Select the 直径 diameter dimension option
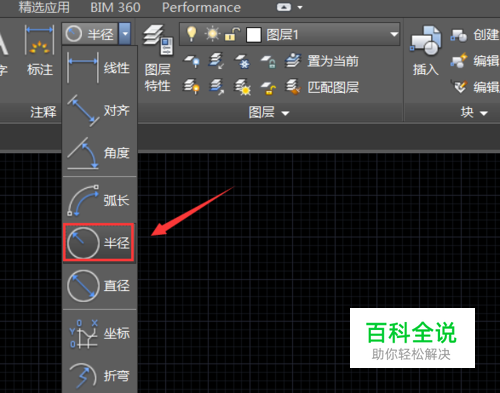Screen dimensions: 500x393 click(99, 286)
